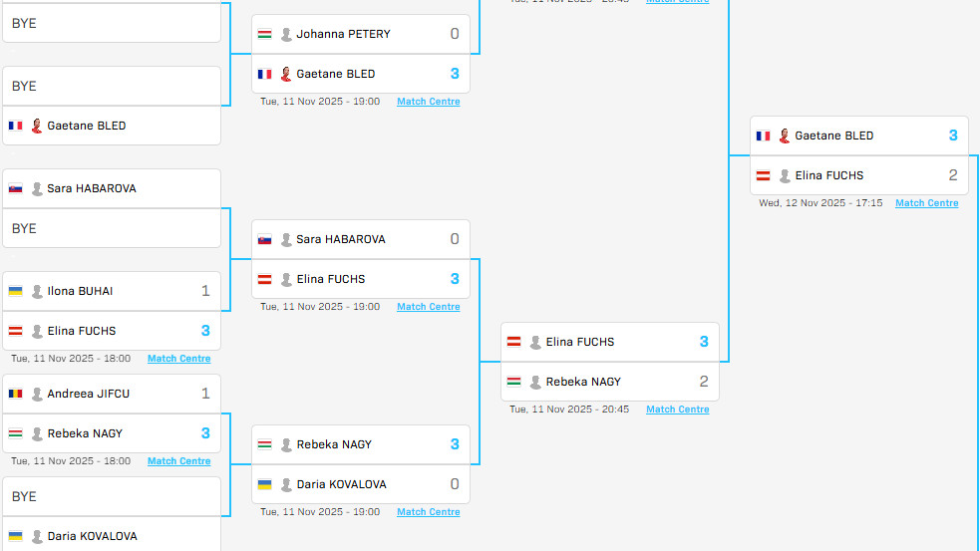Viewport: 980px width, 551px height.
Task: Click Gaetane BLED's photo in the BLED–FUCHS match
Action: click(785, 136)
